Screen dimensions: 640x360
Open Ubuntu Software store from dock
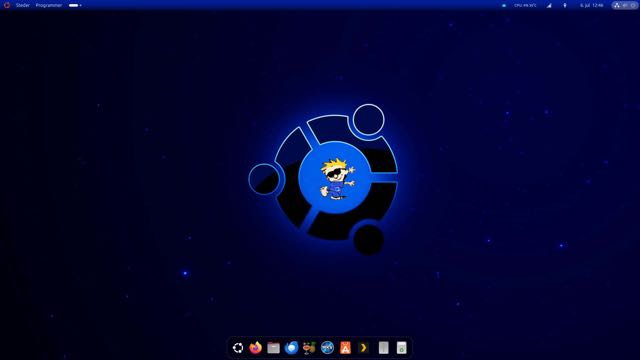tap(345, 348)
